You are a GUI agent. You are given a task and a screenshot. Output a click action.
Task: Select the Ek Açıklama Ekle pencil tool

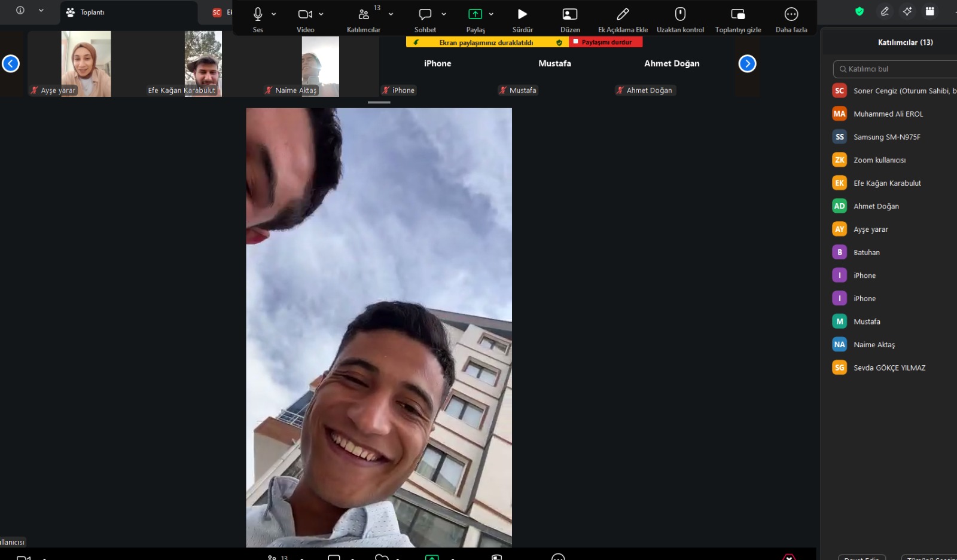pos(623,14)
